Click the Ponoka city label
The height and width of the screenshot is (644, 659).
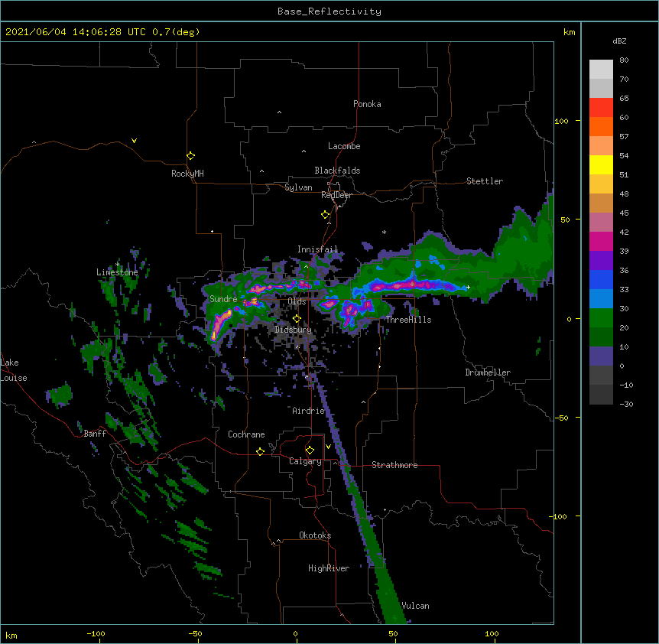[x=367, y=104]
